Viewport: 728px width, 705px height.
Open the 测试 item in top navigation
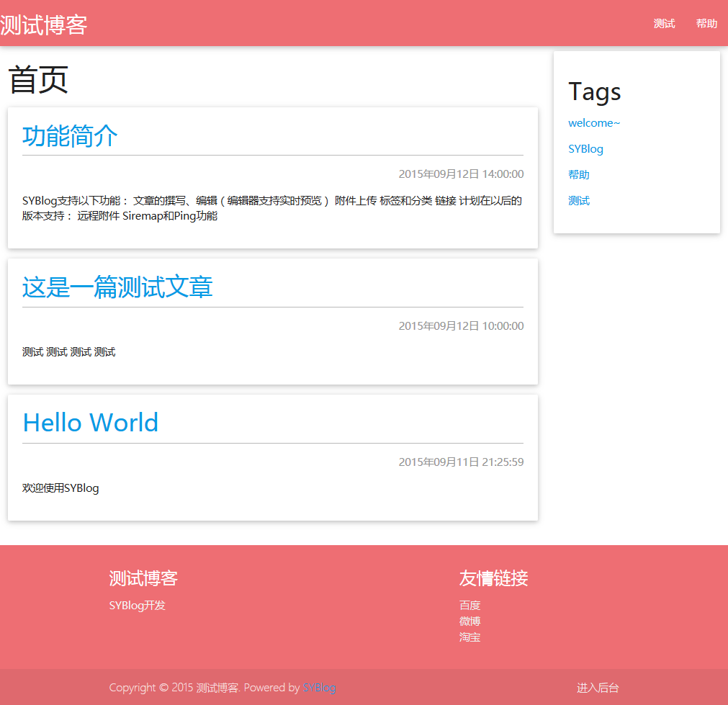click(x=664, y=24)
